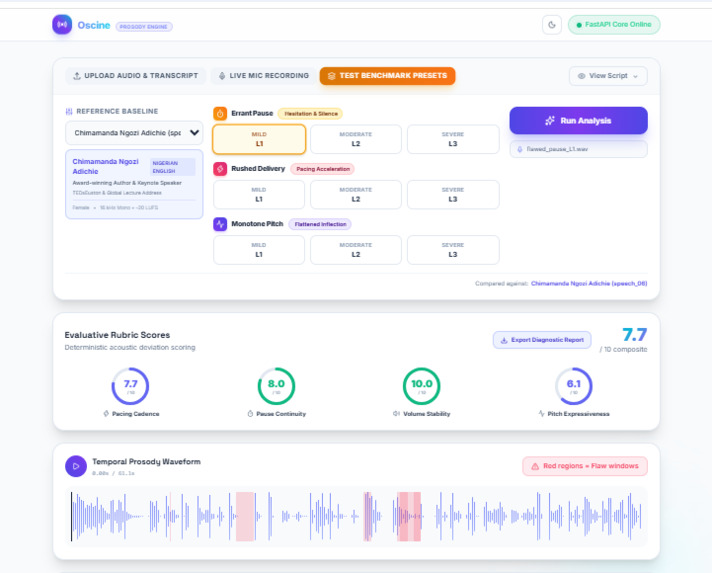Click the Pacing Acceleration tag
This screenshot has width=712, height=573.
click(322, 169)
